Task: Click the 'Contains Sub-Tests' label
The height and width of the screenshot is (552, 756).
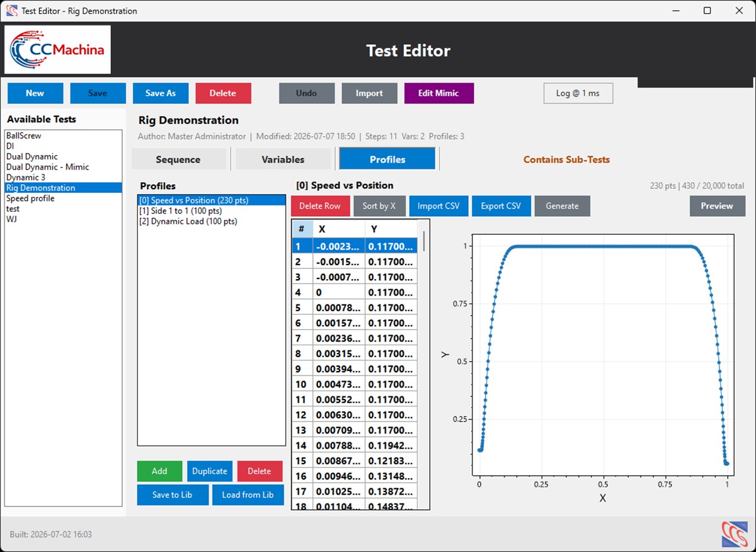Action: pos(566,159)
